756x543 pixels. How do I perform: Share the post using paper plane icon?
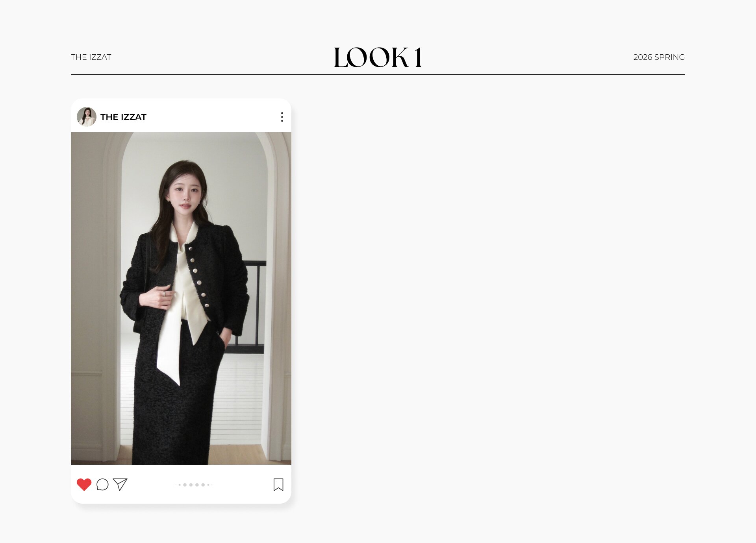120,484
